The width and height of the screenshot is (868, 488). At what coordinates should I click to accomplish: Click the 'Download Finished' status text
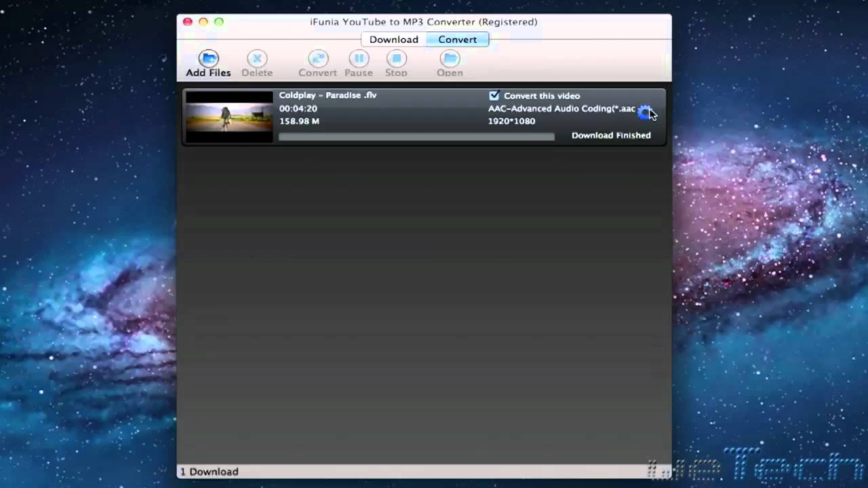point(611,136)
